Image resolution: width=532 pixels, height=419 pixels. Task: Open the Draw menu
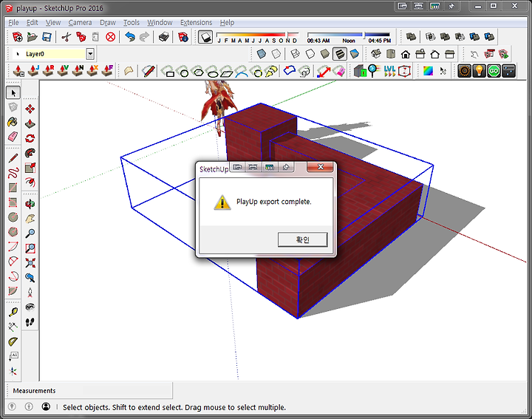pyautogui.click(x=108, y=22)
